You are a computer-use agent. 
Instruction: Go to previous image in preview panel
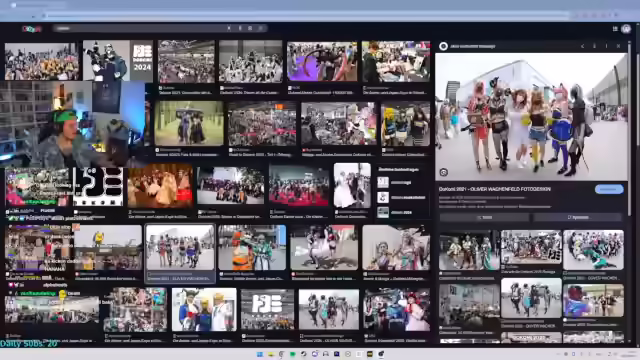[582, 46]
